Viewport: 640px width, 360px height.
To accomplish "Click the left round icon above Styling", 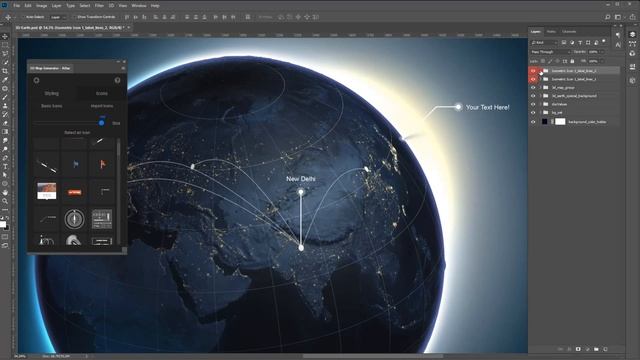I will pyautogui.click(x=36, y=80).
